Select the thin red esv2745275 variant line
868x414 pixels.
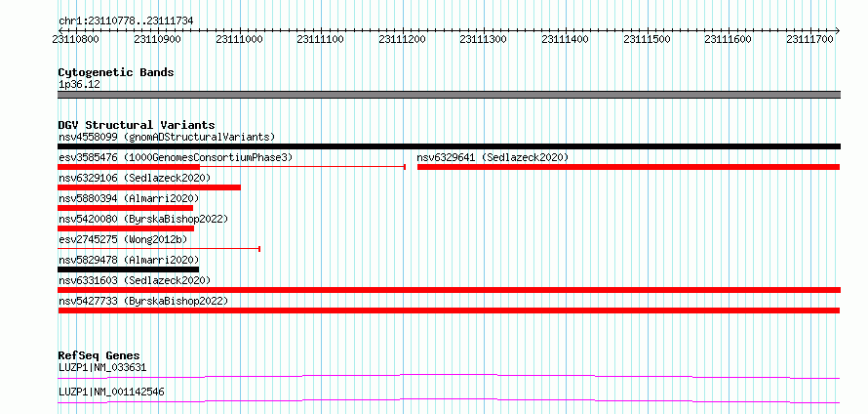coord(159,249)
